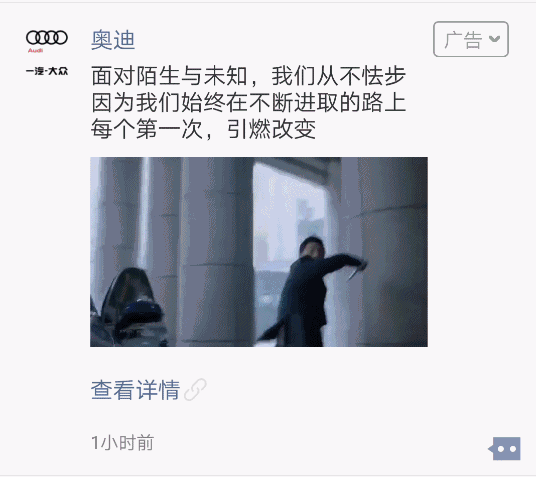Image resolution: width=536 pixels, height=477 pixels.
Task: Follow the 查看详情 details link
Action: pos(135,389)
